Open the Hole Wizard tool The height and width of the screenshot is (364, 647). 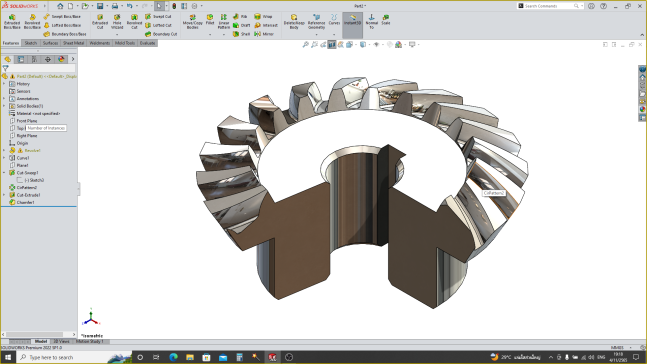(x=117, y=21)
